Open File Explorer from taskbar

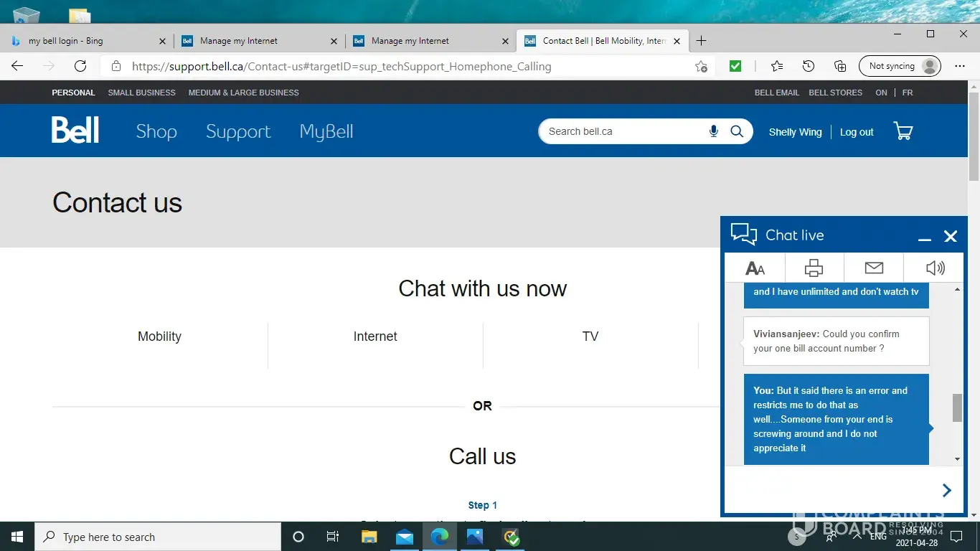369,537
